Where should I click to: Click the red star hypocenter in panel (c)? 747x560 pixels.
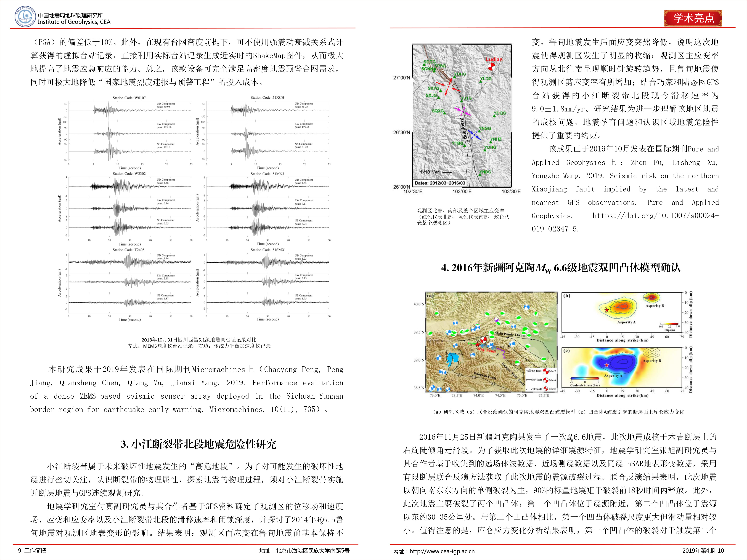click(606, 365)
